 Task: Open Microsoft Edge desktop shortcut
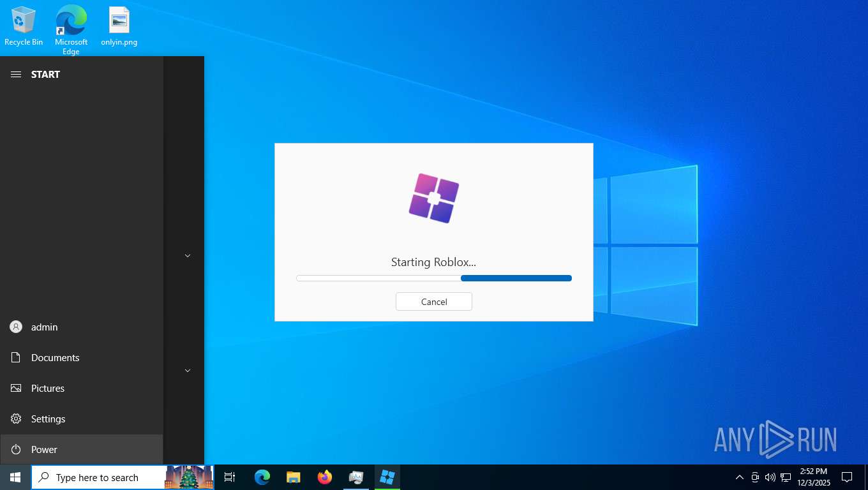click(x=71, y=30)
